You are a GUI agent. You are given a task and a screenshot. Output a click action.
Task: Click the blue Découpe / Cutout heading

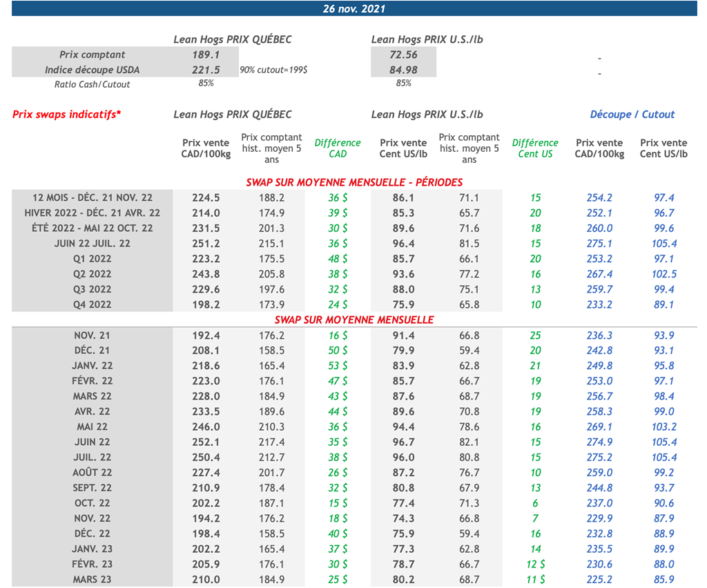point(632,115)
